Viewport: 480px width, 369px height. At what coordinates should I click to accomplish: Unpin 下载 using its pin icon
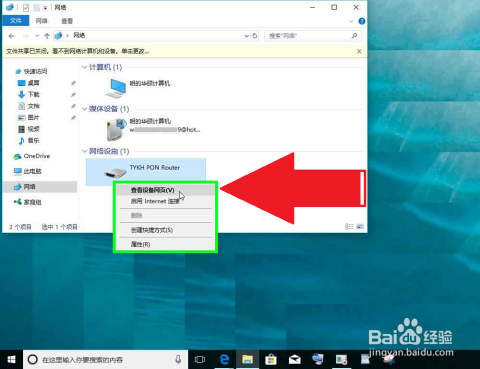73,95
